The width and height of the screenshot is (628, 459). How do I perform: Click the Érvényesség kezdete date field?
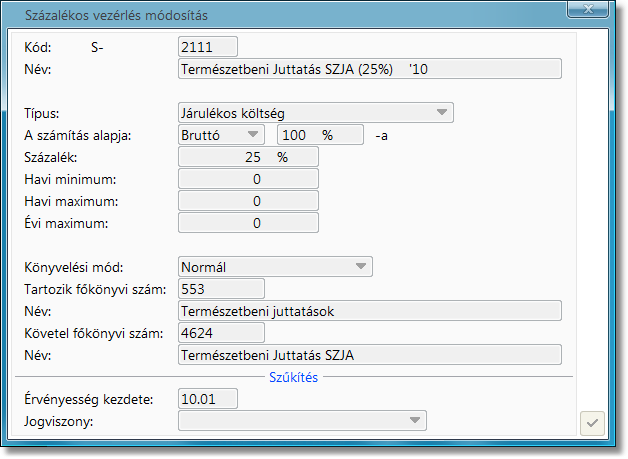(207, 399)
